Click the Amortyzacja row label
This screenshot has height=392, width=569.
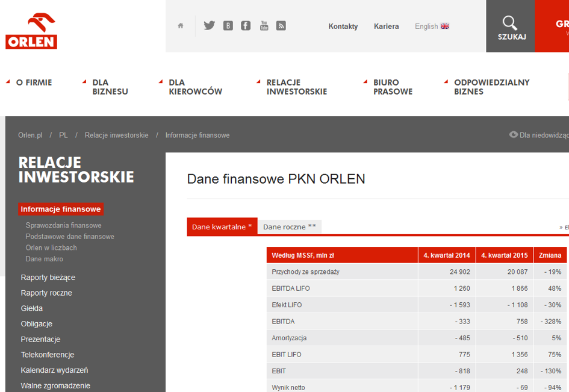point(289,338)
